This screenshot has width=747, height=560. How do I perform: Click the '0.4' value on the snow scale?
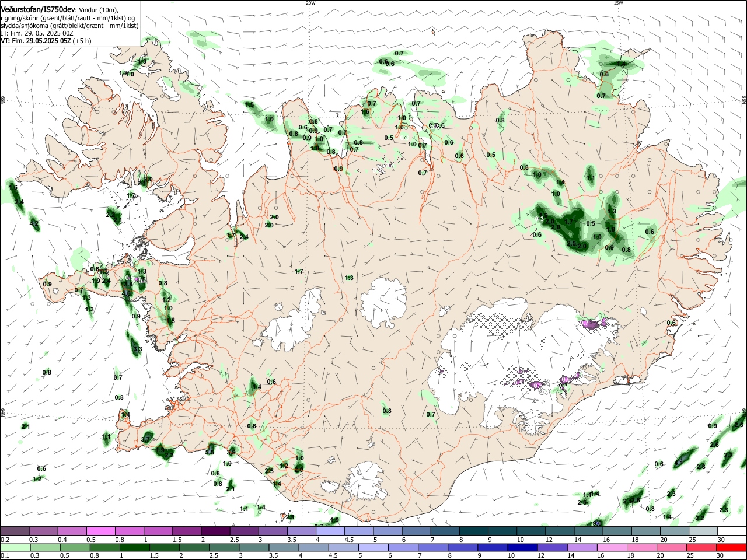pyautogui.click(x=62, y=540)
